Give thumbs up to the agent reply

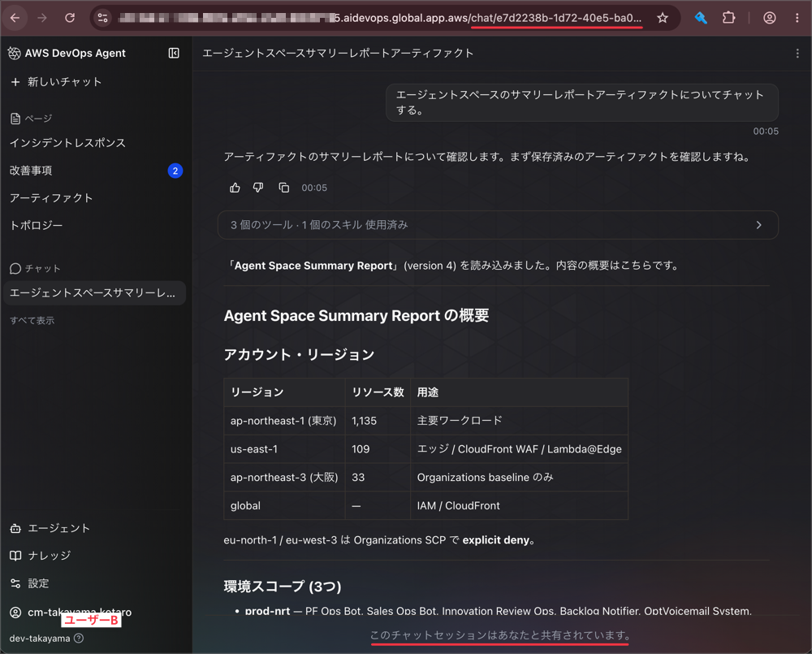235,188
